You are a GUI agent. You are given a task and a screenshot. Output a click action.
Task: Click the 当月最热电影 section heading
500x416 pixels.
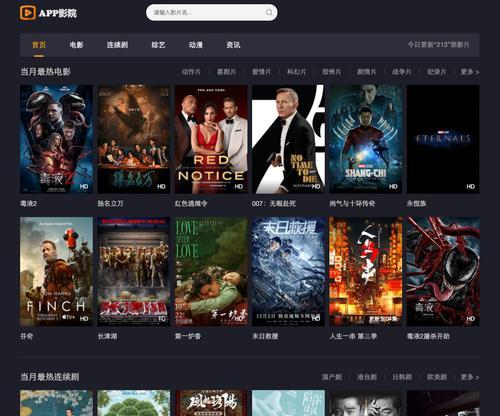point(46,72)
